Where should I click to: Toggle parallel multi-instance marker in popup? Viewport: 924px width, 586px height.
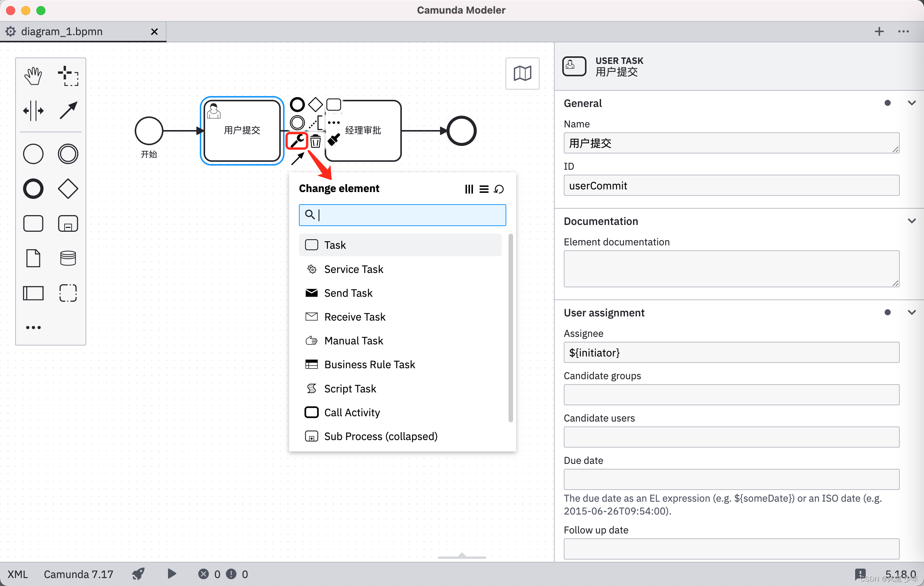[469, 189]
